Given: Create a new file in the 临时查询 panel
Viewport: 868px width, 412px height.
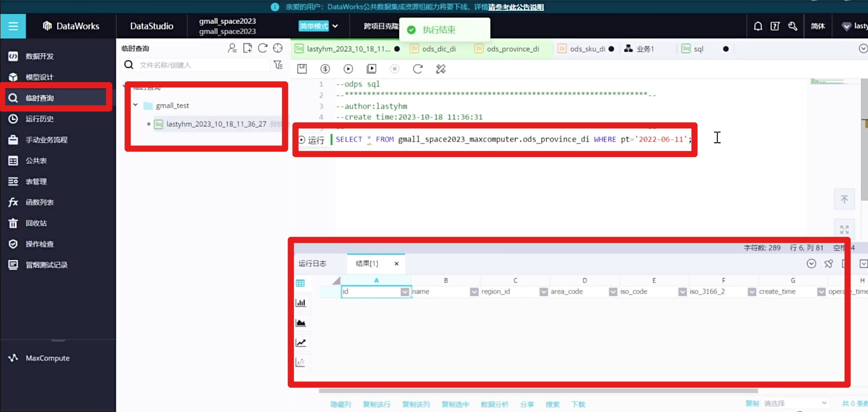Looking at the screenshot, I should point(247,48).
